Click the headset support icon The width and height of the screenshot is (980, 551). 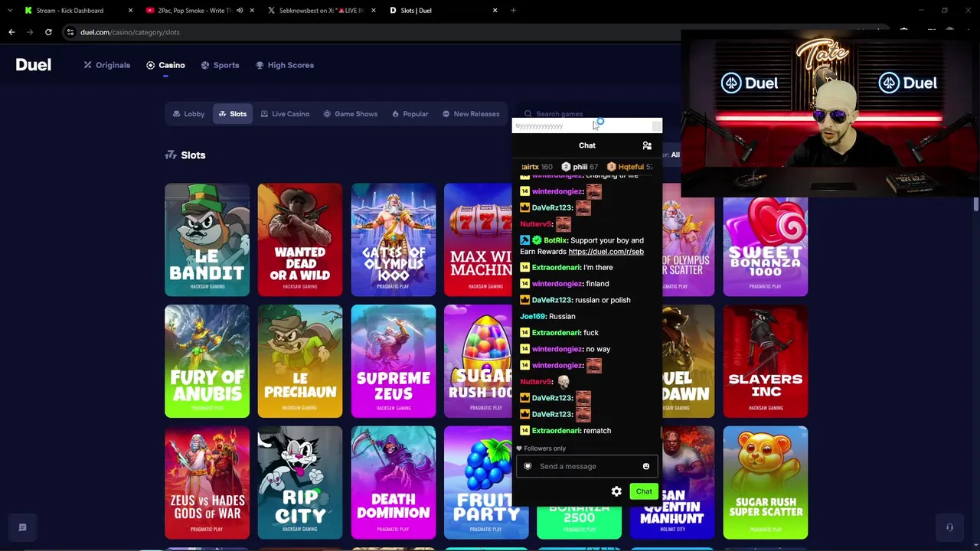[x=949, y=527]
